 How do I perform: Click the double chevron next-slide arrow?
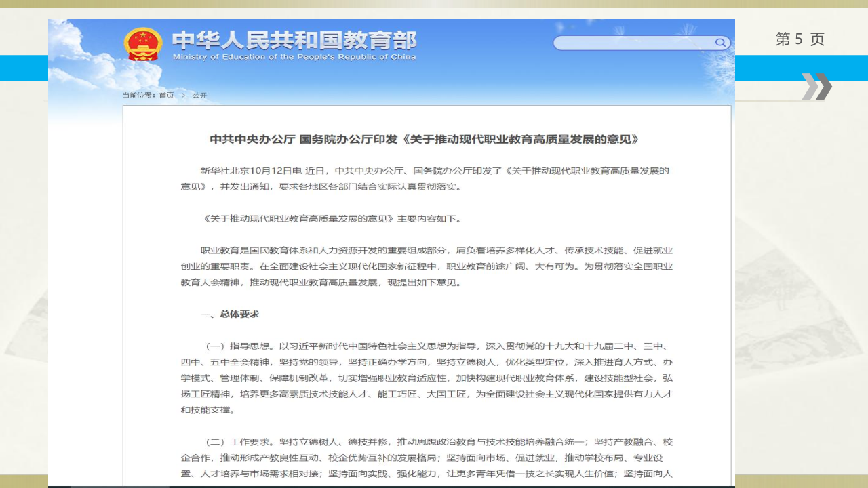pos(816,87)
